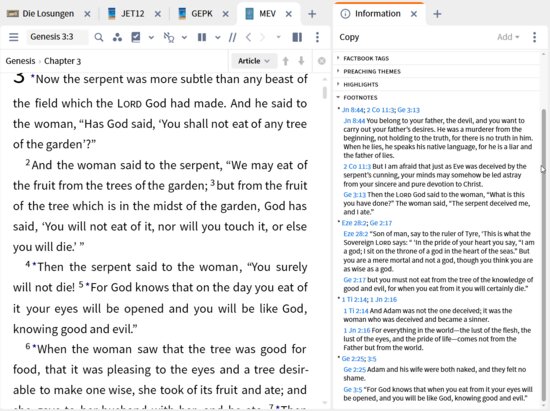Expand the columns view dropdown arrow
Viewport: 550px width, 411px height.
(x=217, y=37)
